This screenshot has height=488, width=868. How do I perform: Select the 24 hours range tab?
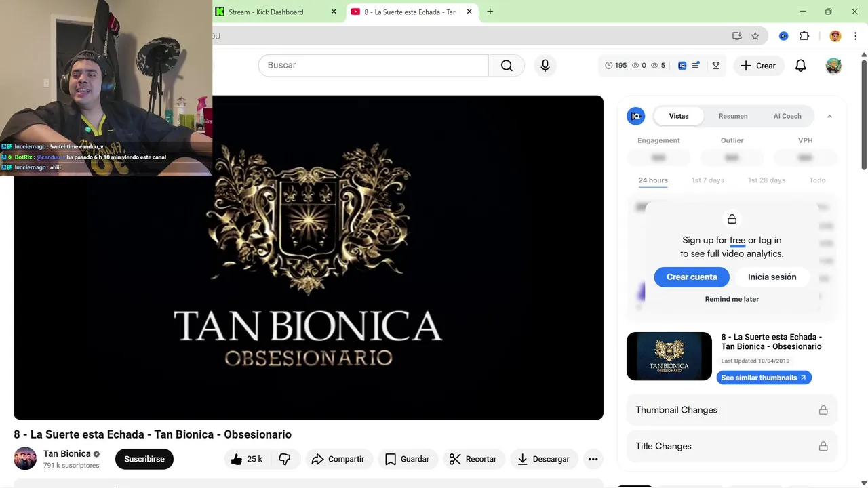point(653,180)
